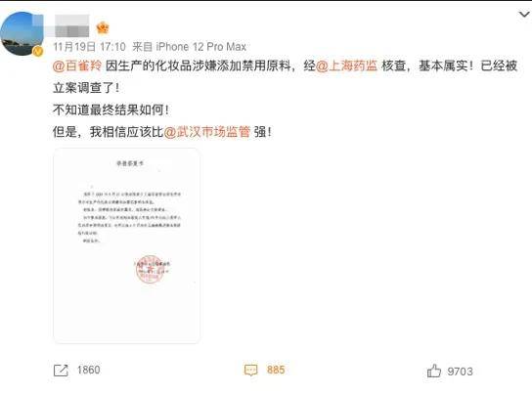Click the comment bubble icon
Screen dimensions: 532x394
tap(250, 370)
